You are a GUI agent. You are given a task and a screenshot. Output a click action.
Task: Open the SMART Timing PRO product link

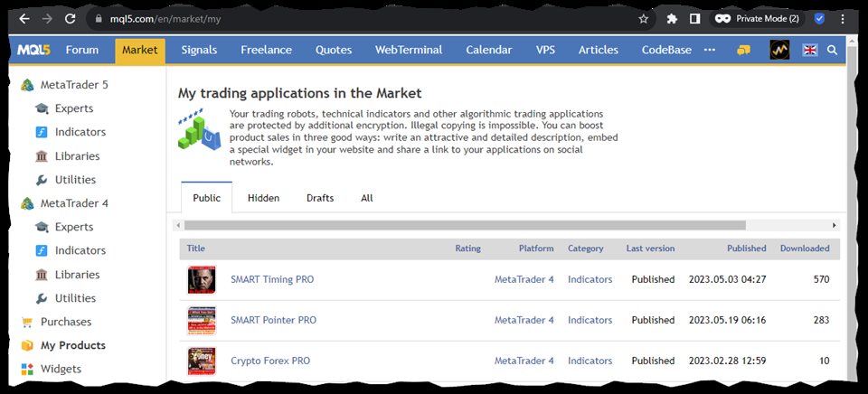pyautogui.click(x=272, y=279)
